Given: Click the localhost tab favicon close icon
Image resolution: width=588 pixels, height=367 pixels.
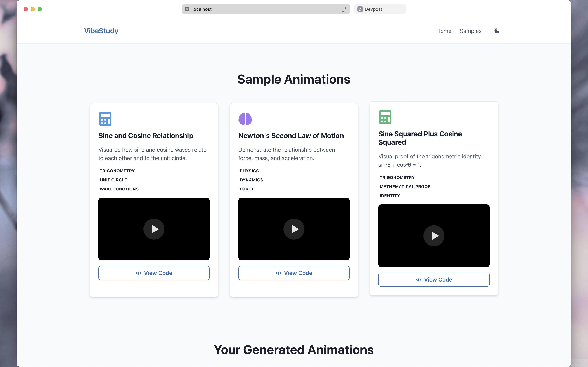Looking at the screenshot, I should pyautogui.click(x=187, y=9).
